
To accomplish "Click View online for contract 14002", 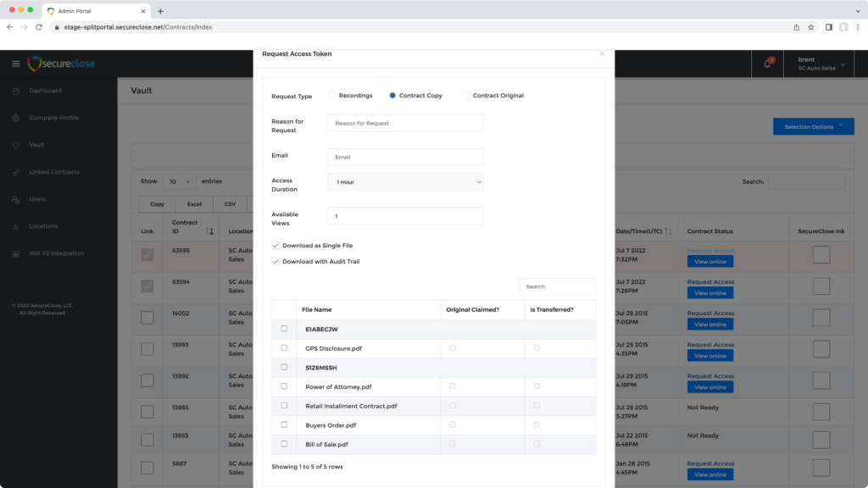I will (709, 324).
